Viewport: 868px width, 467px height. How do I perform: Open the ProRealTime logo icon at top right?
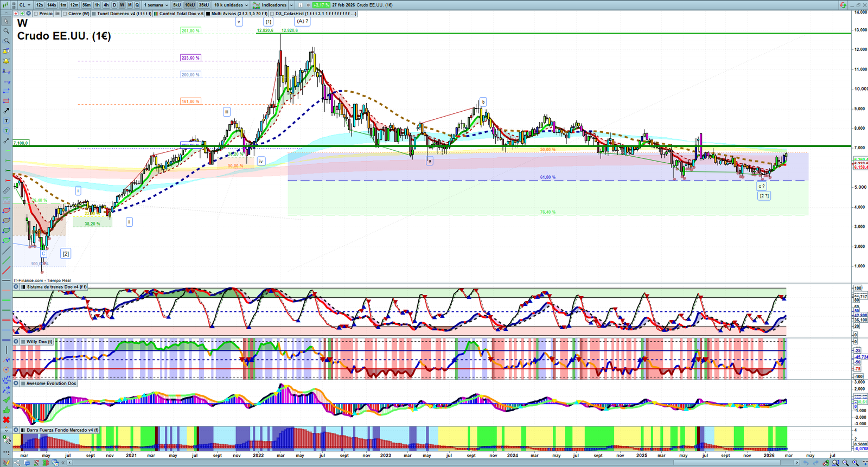[x=843, y=5]
